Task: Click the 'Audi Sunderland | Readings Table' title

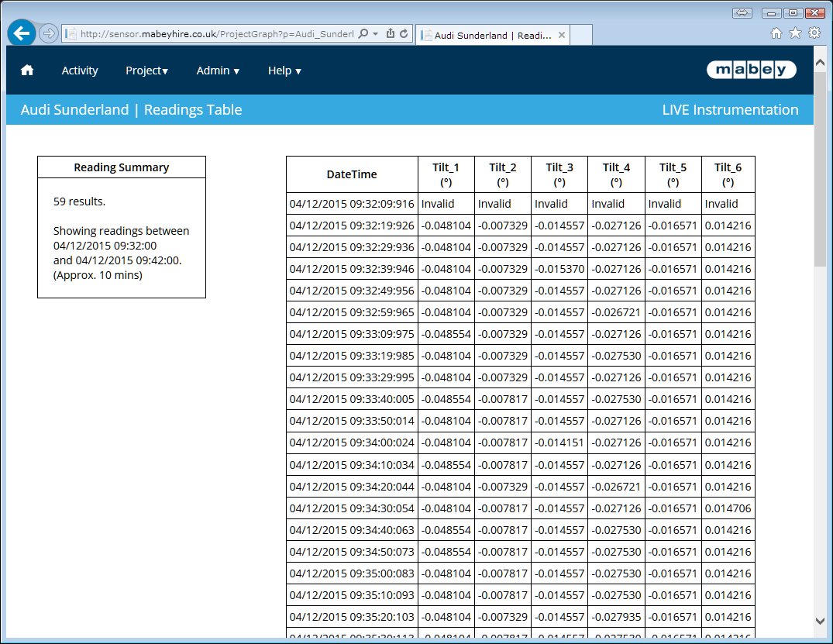Action: [131, 109]
